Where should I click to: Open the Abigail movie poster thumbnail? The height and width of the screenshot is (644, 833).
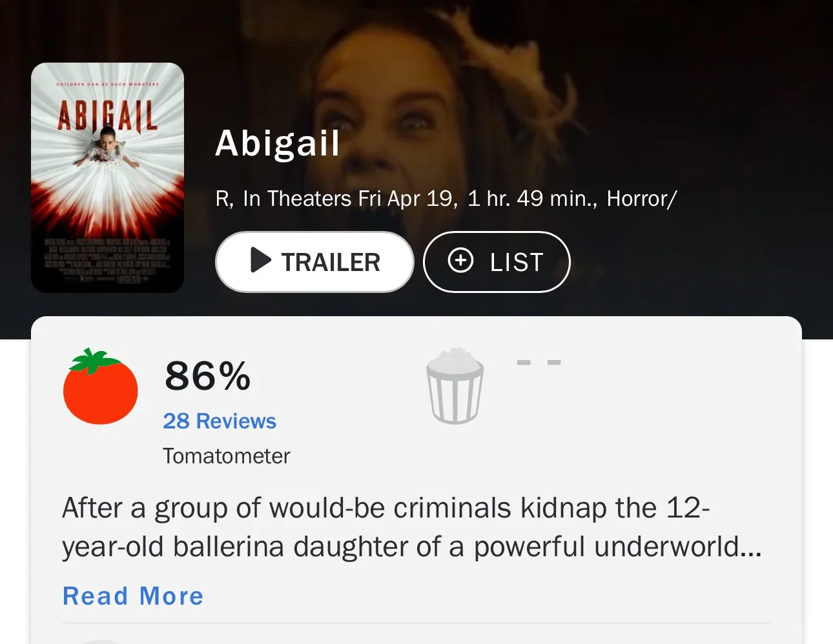[x=107, y=177]
